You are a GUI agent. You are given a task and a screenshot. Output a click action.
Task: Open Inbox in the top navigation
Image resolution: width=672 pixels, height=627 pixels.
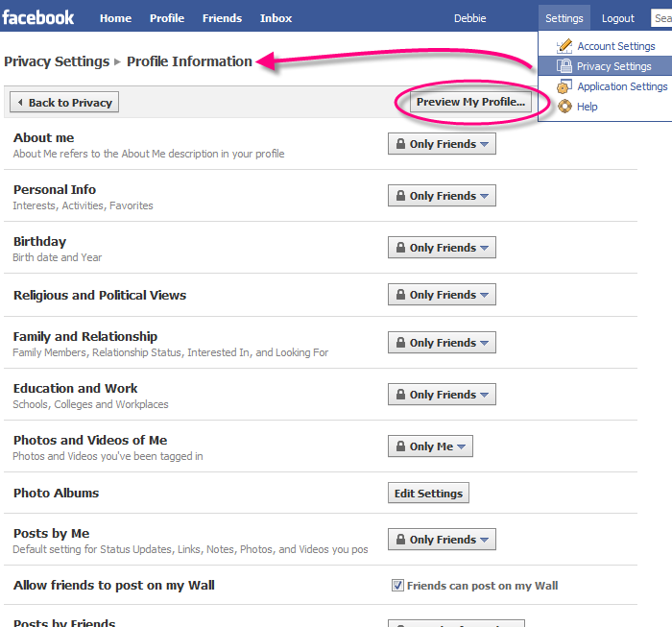(x=276, y=18)
